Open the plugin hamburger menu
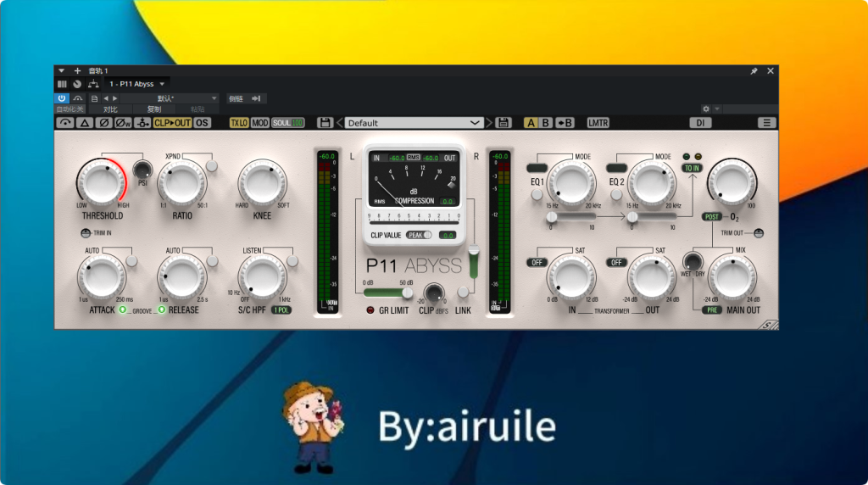Screen dimensions: 868x485 pyautogui.click(x=766, y=123)
